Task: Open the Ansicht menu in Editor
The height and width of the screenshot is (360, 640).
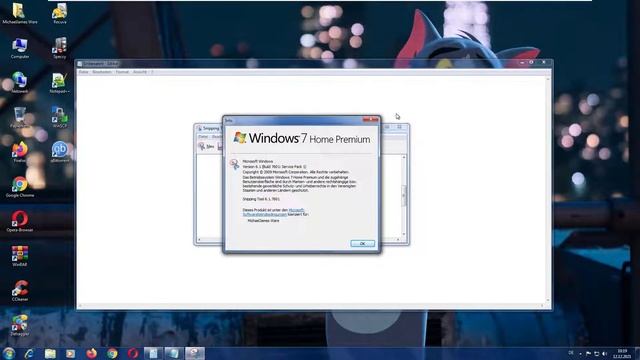Action: tap(140, 72)
